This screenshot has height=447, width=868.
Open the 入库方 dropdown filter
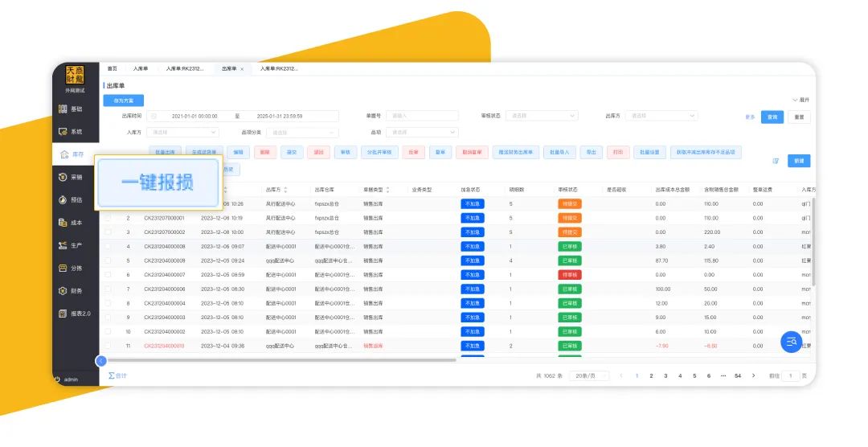(182, 133)
